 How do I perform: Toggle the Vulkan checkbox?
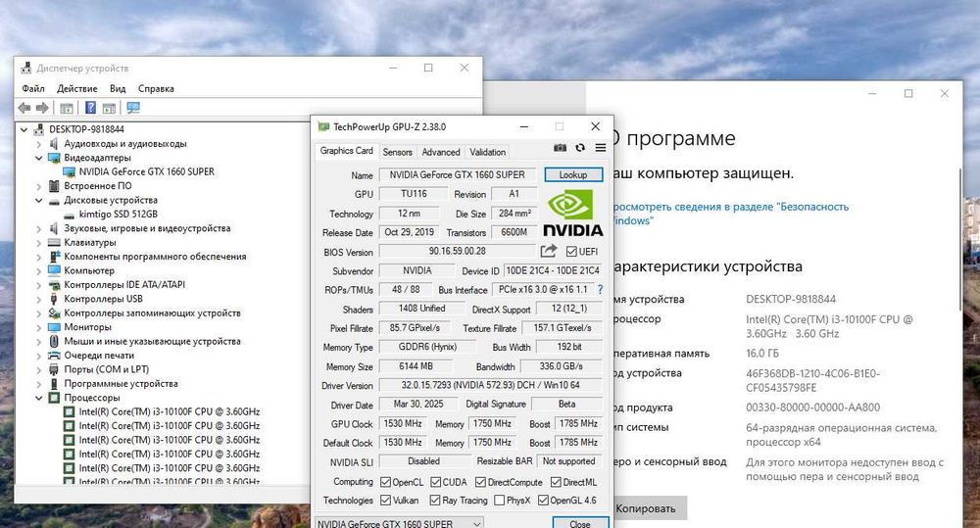click(x=385, y=500)
